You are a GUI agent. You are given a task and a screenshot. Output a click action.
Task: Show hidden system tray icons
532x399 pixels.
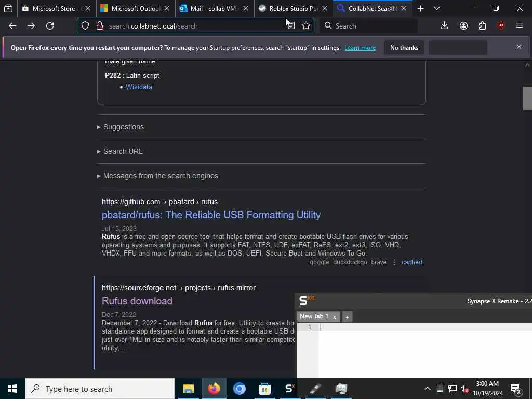pyautogui.click(x=428, y=389)
